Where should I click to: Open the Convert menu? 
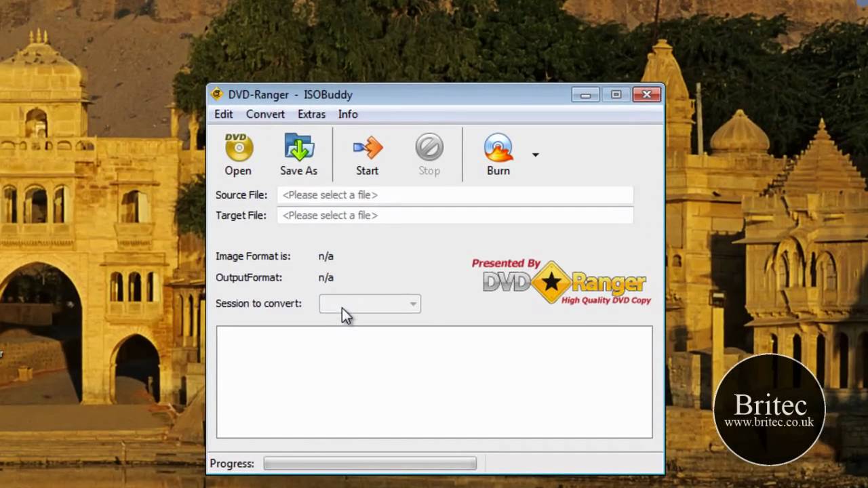pos(265,115)
